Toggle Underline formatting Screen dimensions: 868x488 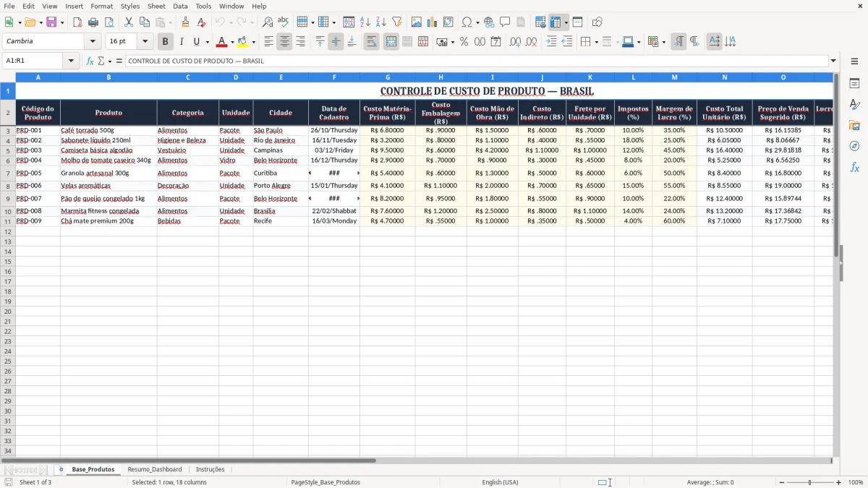[x=196, y=42]
